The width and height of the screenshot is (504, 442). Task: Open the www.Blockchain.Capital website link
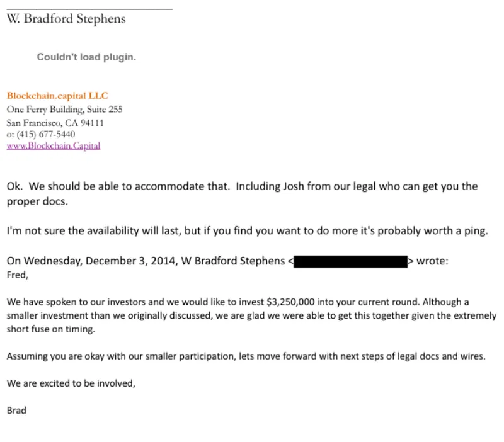54,146
